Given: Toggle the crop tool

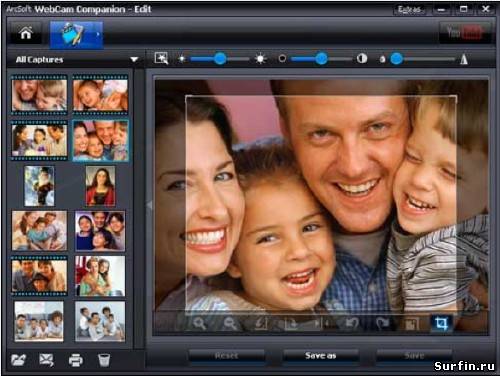Looking at the screenshot, I should 442,323.
